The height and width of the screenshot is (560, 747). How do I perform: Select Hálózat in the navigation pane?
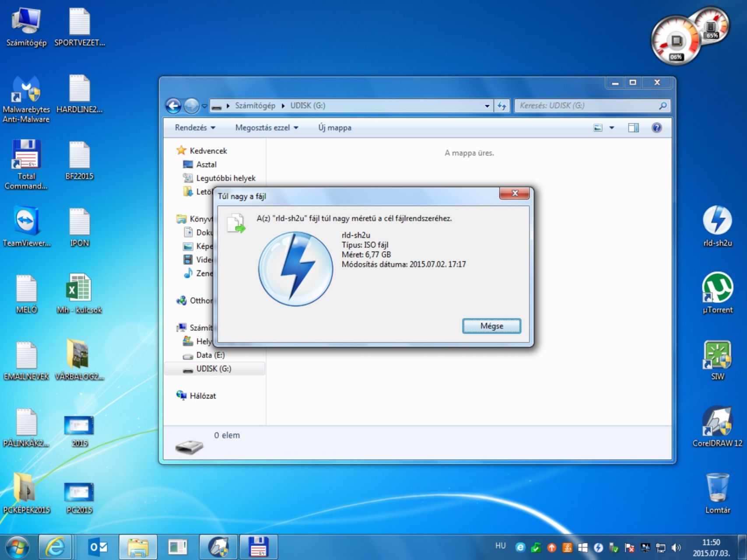(203, 396)
